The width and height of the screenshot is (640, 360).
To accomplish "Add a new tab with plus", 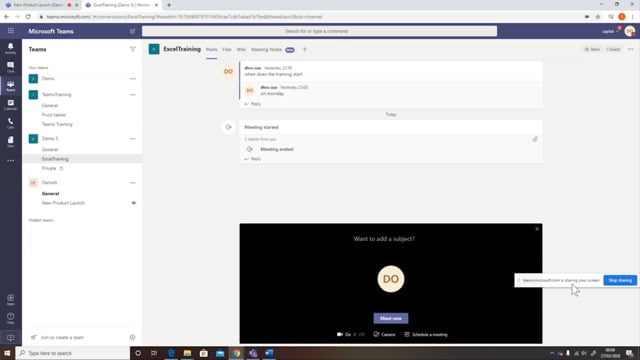I will 304,49.
